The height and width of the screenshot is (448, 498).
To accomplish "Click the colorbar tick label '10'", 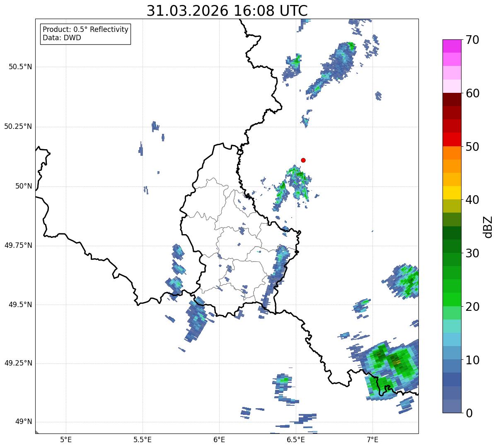I will point(472,360).
